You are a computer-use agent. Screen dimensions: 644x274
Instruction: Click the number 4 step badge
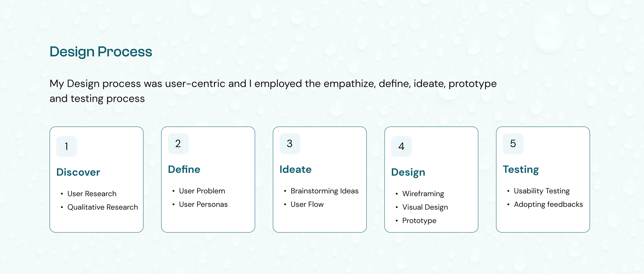pyautogui.click(x=401, y=146)
